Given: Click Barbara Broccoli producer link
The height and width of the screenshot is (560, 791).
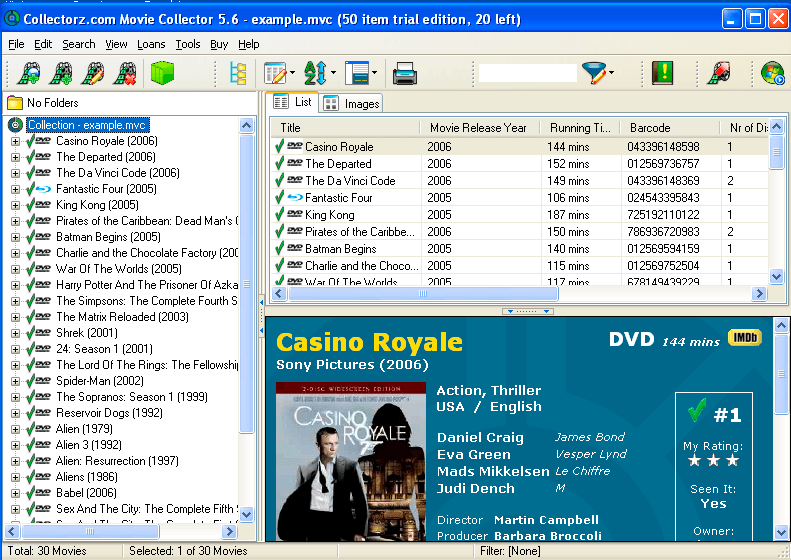Looking at the screenshot, I should (548, 536).
